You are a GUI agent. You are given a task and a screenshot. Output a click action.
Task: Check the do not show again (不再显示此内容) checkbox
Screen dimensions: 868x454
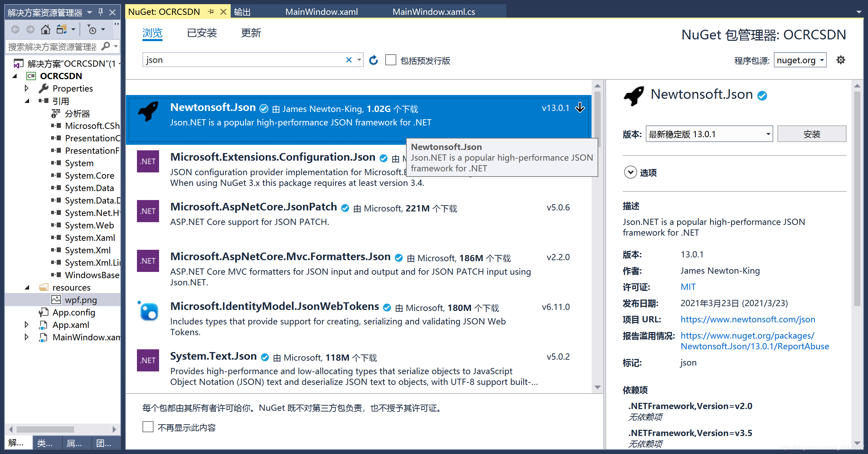[x=148, y=427]
